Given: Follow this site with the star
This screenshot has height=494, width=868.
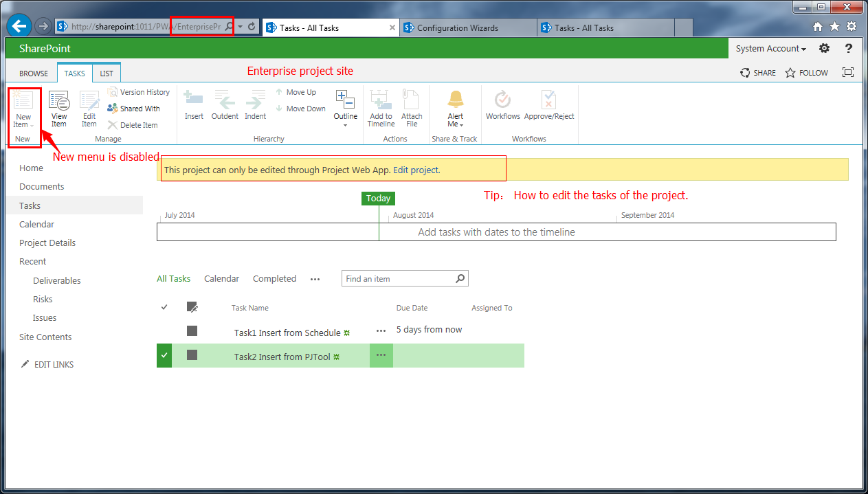Looking at the screenshot, I should pos(807,73).
